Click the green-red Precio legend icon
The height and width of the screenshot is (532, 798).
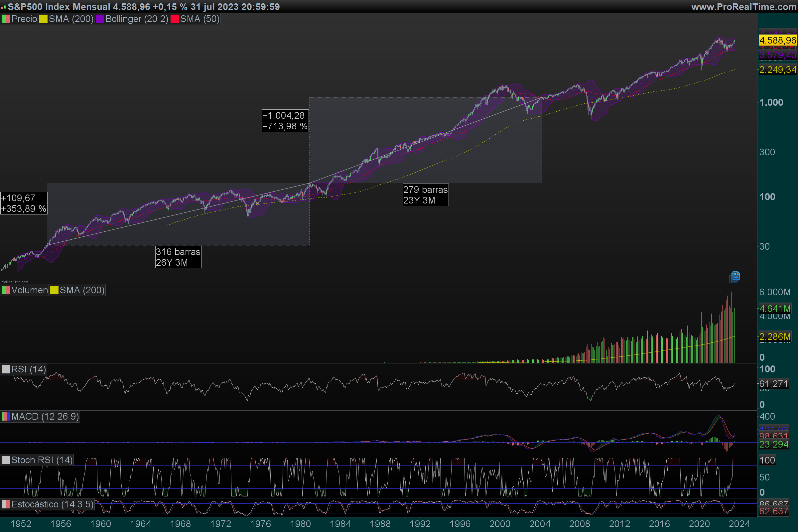5,19
